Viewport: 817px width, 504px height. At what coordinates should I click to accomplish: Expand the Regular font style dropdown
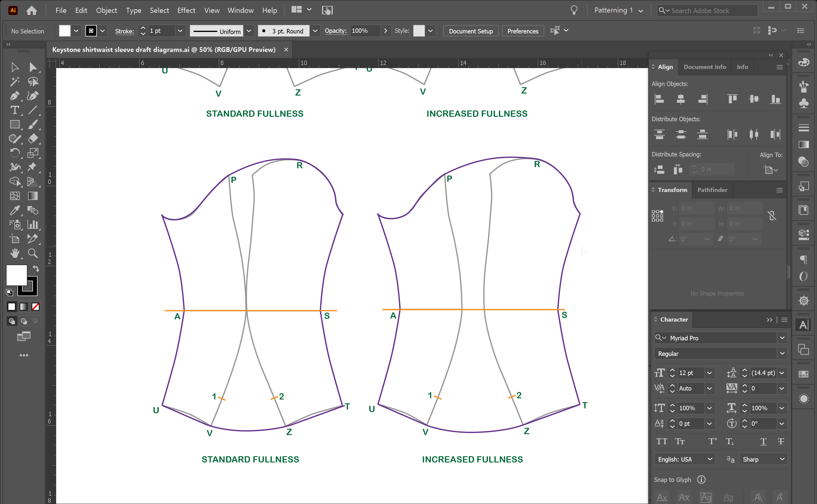(x=782, y=353)
